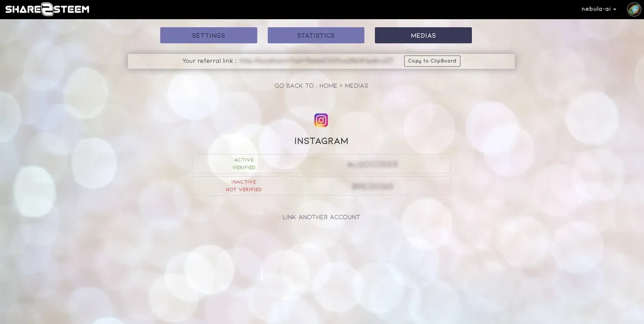Go back to Medias breadcrumb link

[x=356, y=86]
